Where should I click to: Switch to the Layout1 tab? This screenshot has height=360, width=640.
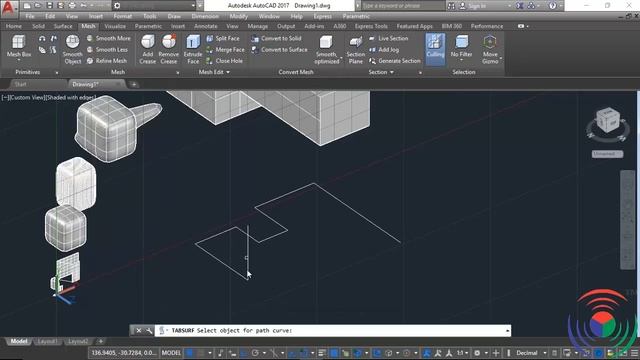point(47,341)
